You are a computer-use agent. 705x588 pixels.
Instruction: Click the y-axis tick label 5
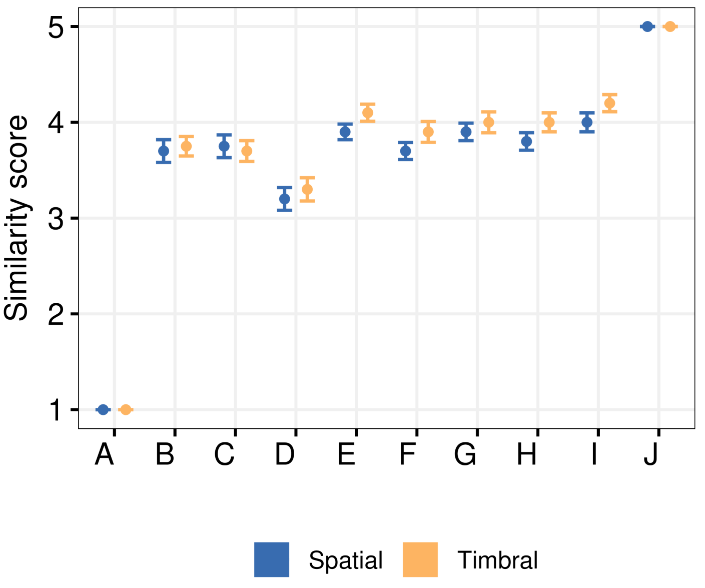[x=56, y=27]
